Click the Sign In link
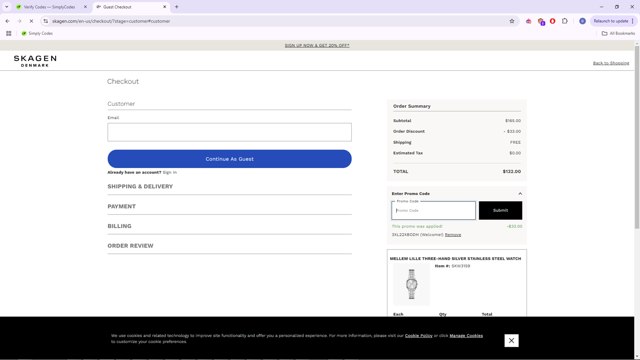This screenshot has height=360, width=640. [x=169, y=173]
